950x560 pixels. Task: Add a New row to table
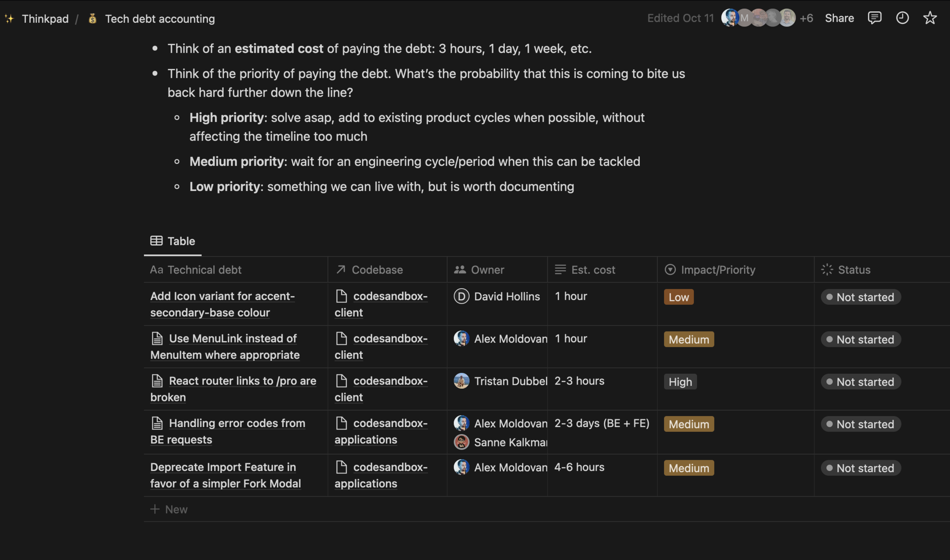(x=169, y=509)
